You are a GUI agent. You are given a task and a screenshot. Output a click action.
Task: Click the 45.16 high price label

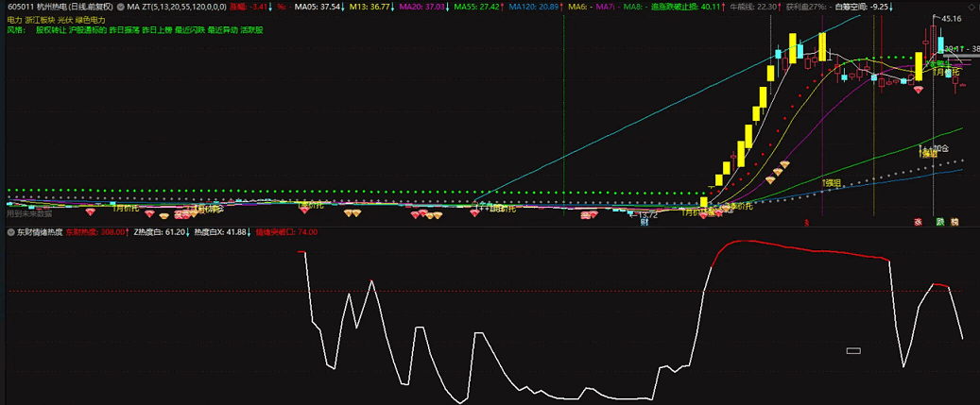[952, 19]
